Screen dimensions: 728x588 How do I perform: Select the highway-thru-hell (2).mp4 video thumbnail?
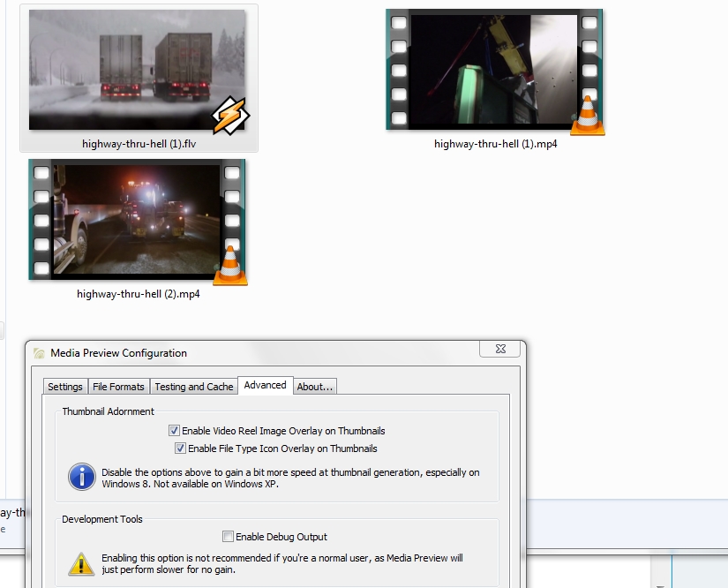[x=137, y=220]
